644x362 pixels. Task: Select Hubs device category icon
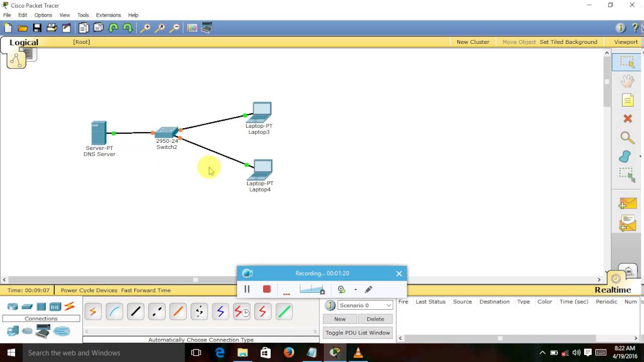click(x=41, y=307)
